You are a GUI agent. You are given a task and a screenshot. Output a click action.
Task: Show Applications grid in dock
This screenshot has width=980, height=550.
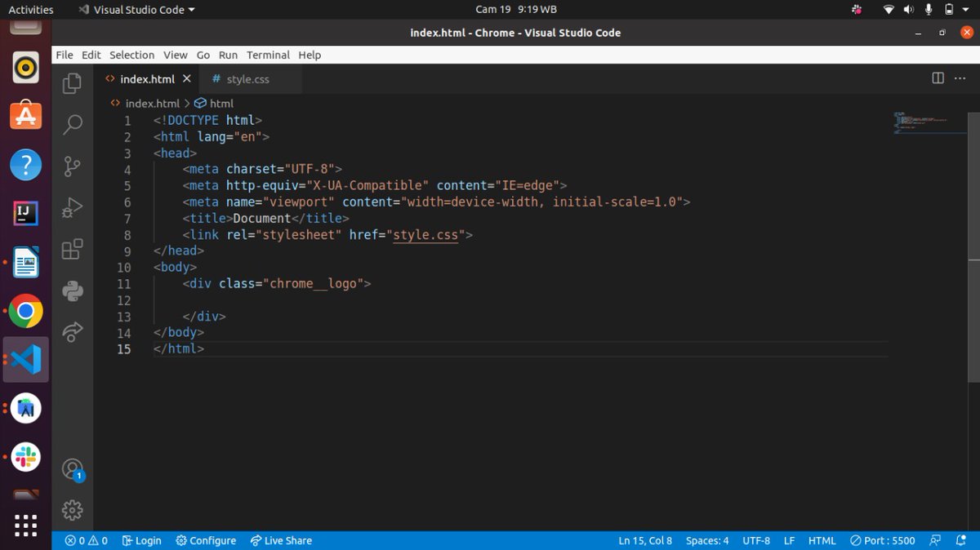tap(26, 526)
